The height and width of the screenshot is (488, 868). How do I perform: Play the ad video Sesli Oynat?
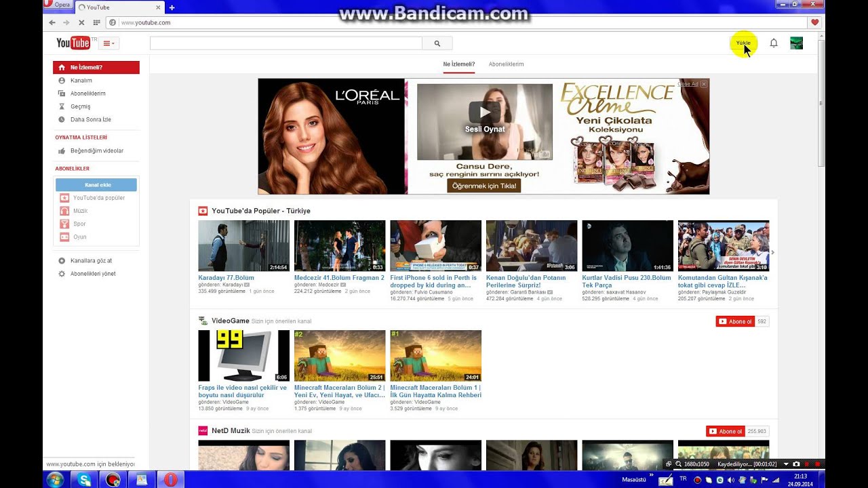pyautogui.click(x=484, y=121)
